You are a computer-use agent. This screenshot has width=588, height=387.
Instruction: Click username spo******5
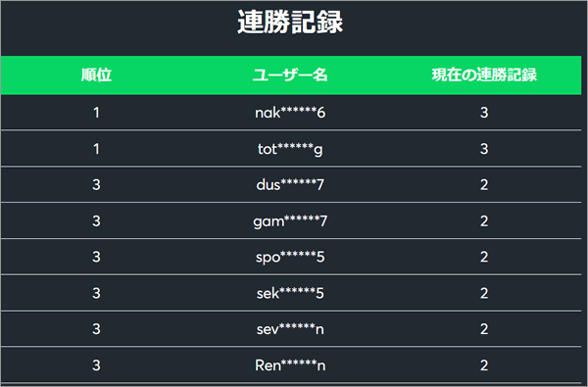(x=290, y=257)
